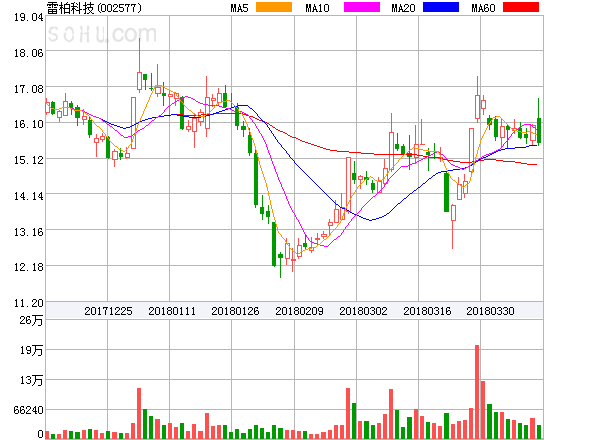This screenshot has width=600, height=440.
Task: Click the 12.18 price axis label
Action: pyautogui.click(x=28, y=267)
